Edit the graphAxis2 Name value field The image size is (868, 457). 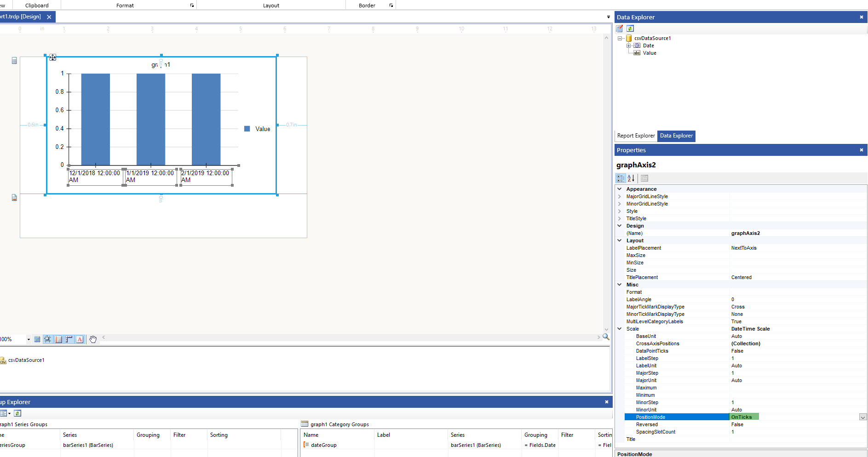click(x=798, y=233)
